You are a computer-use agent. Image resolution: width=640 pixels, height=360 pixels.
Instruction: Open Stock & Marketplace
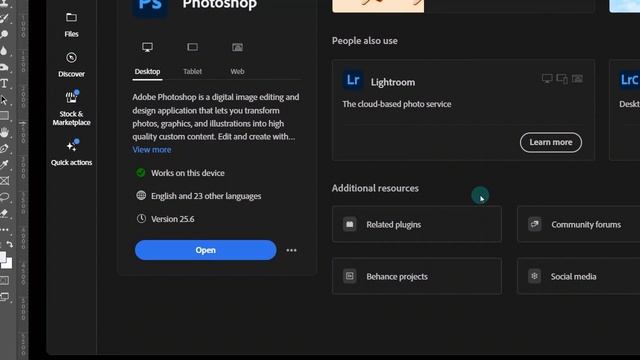pyautogui.click(x=71, y=108)
